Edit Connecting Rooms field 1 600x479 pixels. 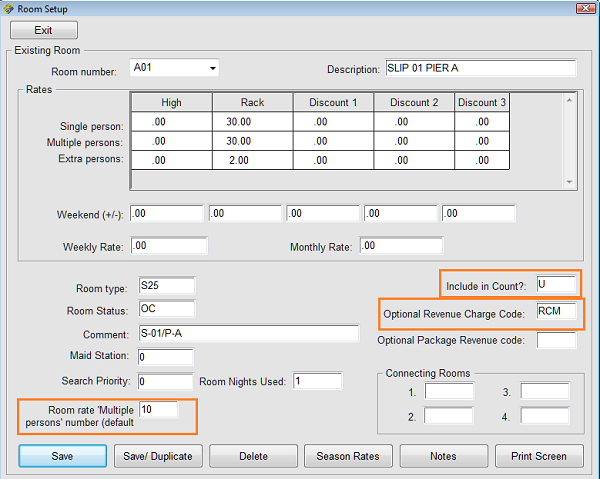coord(449,391)
